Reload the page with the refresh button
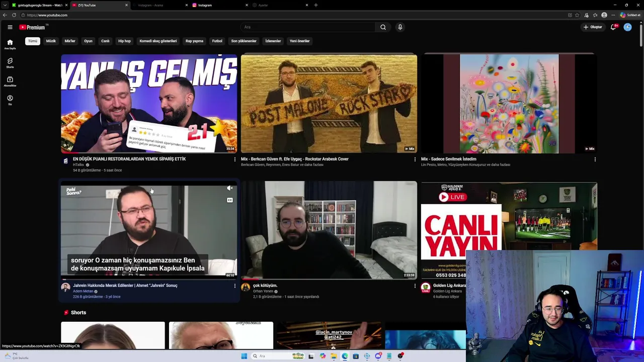 (14, 15)
